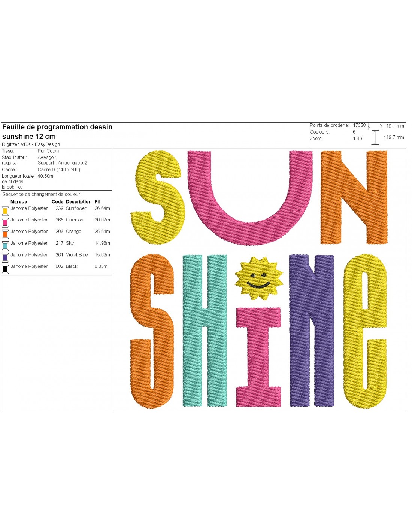Click 'Séquence de changement de couleur' heading
The image size is (412, 532).
pyautogui.click(x=42, y=195)
